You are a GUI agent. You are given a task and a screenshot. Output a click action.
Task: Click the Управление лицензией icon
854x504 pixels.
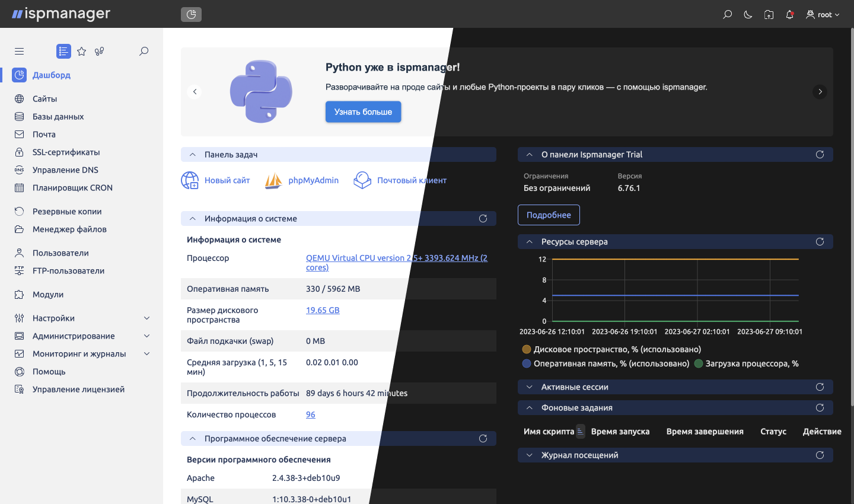(x=20, y=390)
